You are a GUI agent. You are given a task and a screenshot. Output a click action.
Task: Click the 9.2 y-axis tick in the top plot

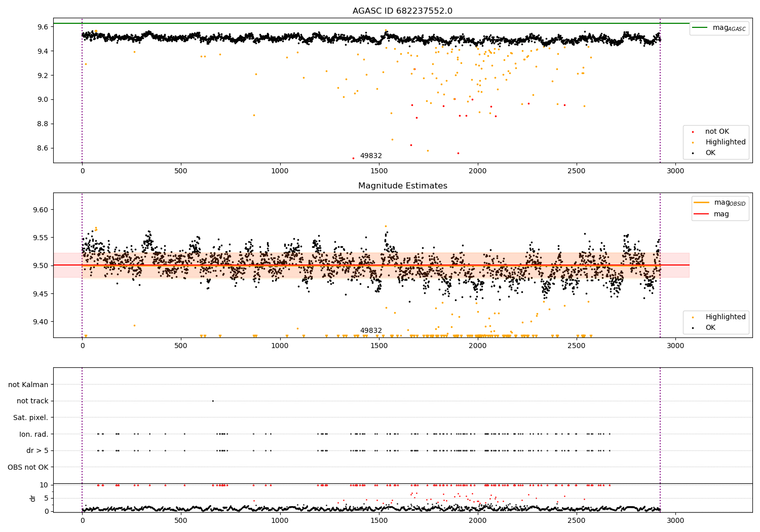click(43, 75)
